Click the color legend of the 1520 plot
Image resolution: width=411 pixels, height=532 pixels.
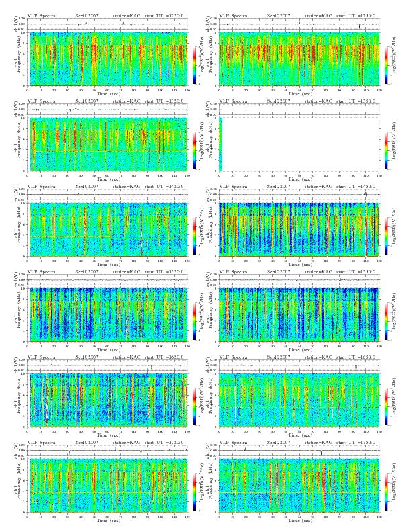point(194,321)
